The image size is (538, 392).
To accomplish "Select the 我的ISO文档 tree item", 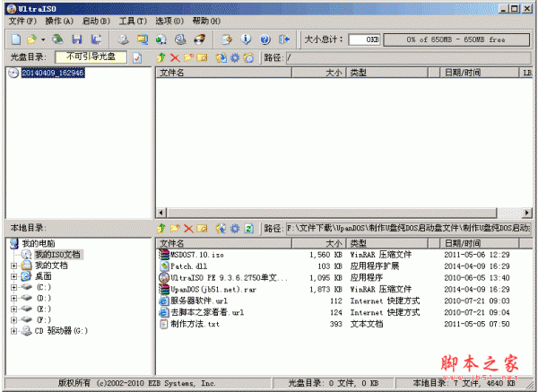I will [57, 255].
